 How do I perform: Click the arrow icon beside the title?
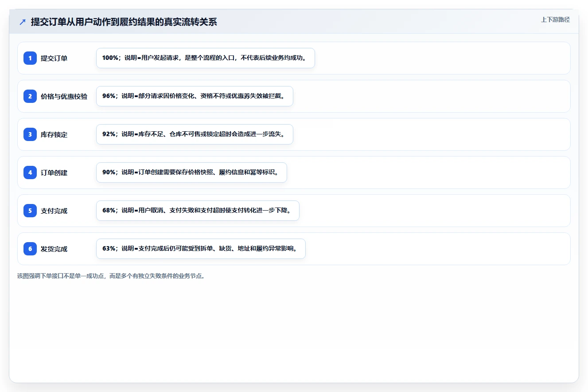23,22
